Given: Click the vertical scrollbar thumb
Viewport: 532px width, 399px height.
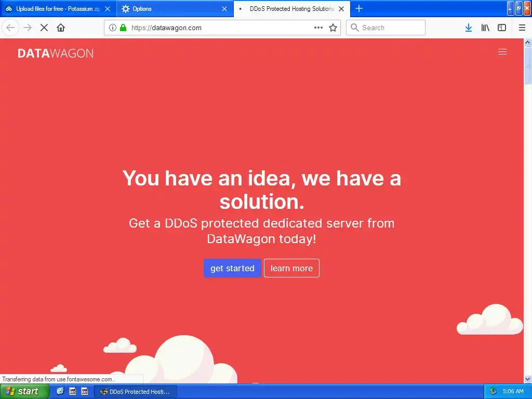Looking at the screenshot, I should click(528, 65).
